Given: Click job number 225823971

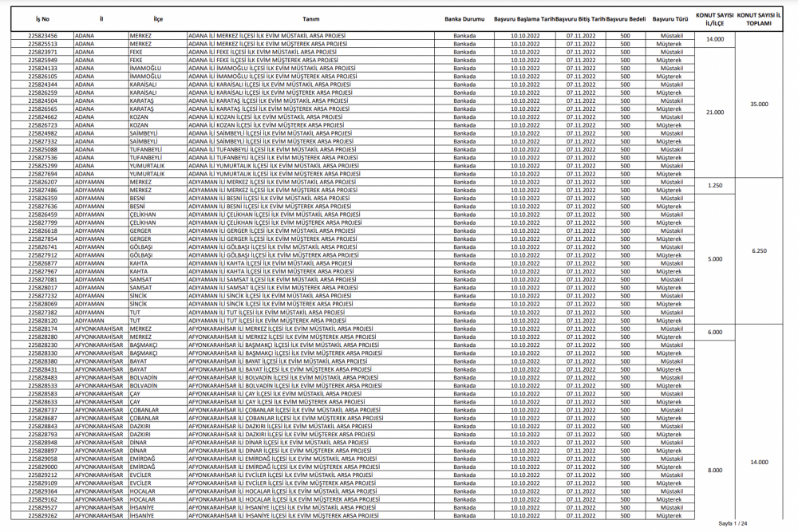Looking at the screenshot, I should click(43, 53).
